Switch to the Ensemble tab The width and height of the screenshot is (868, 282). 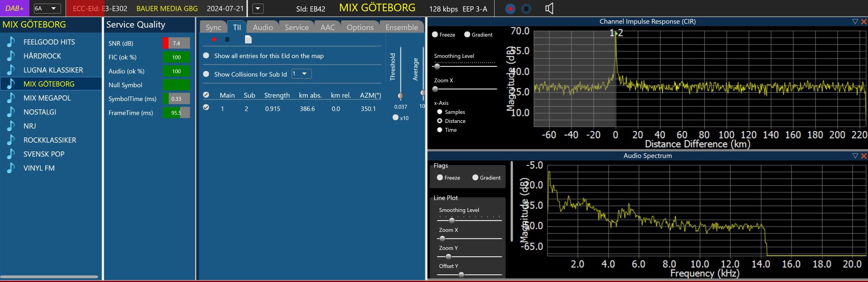[x=401, y=27]
